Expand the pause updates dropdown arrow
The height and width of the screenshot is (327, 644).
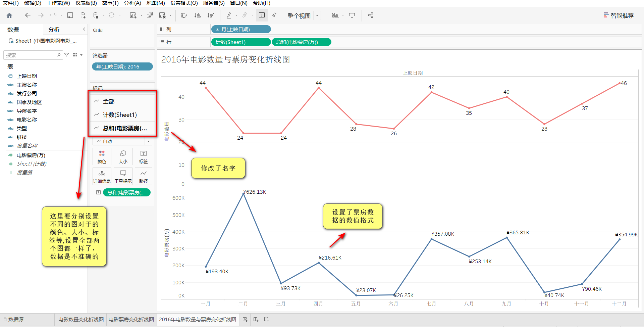click(104, 15)
